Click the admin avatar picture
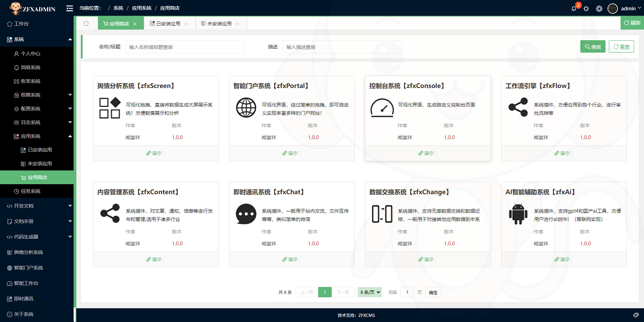The width and height of the screenshot is (644, 322). coord(612,9)
